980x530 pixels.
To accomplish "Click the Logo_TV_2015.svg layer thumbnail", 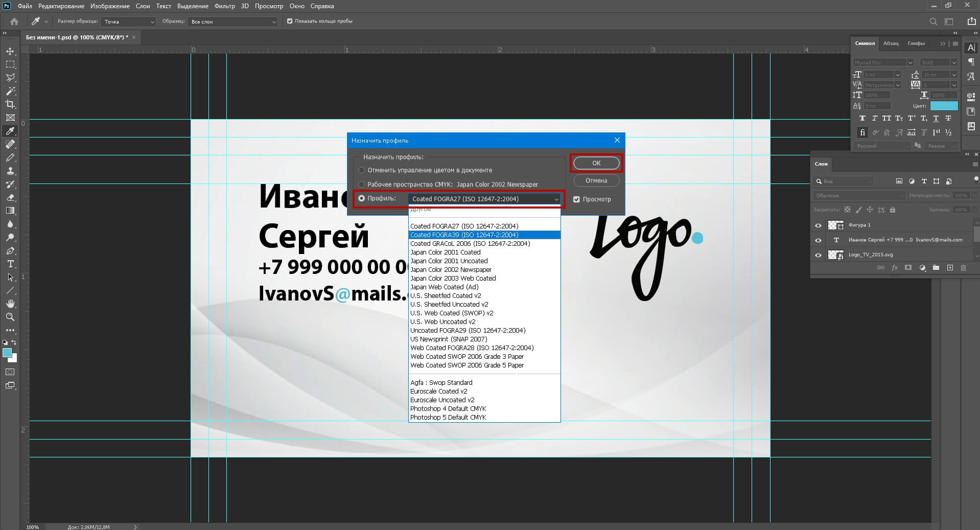I will [x=835, y=255].
